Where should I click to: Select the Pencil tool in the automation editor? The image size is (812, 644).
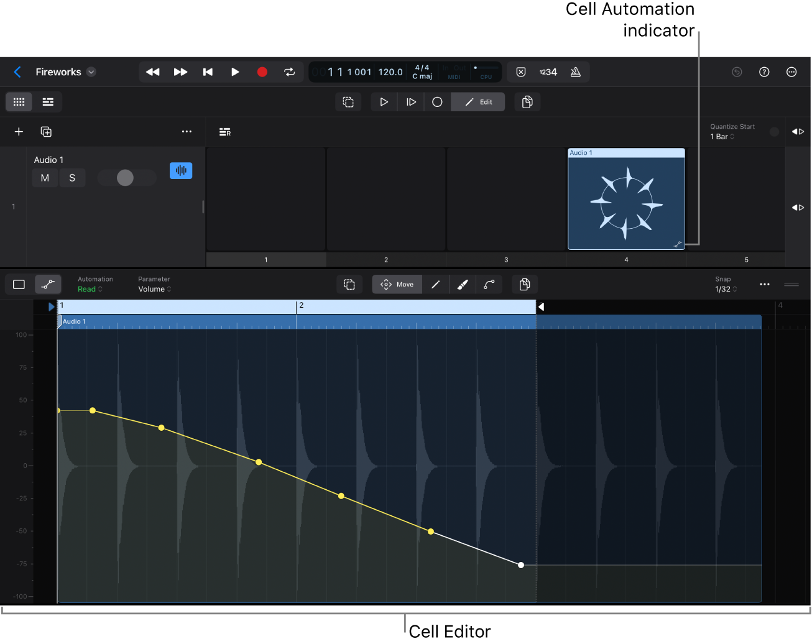tap(435, 284)
